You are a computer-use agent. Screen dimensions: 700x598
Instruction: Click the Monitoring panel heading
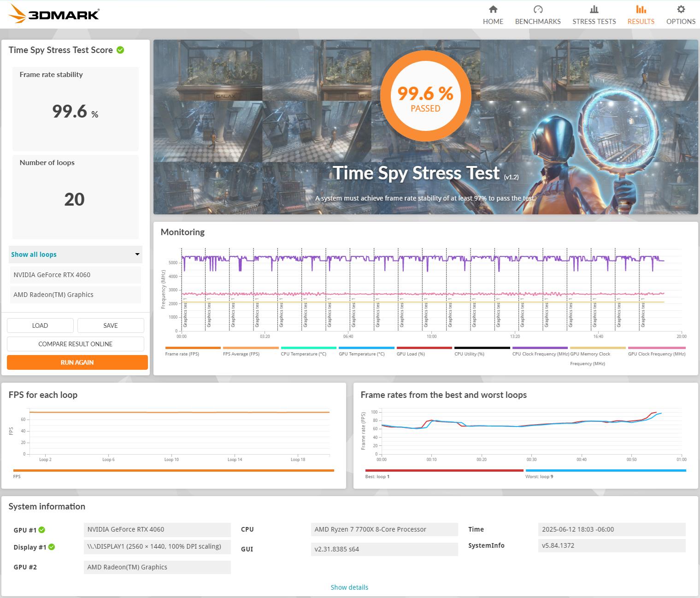[x=182, y=232]
